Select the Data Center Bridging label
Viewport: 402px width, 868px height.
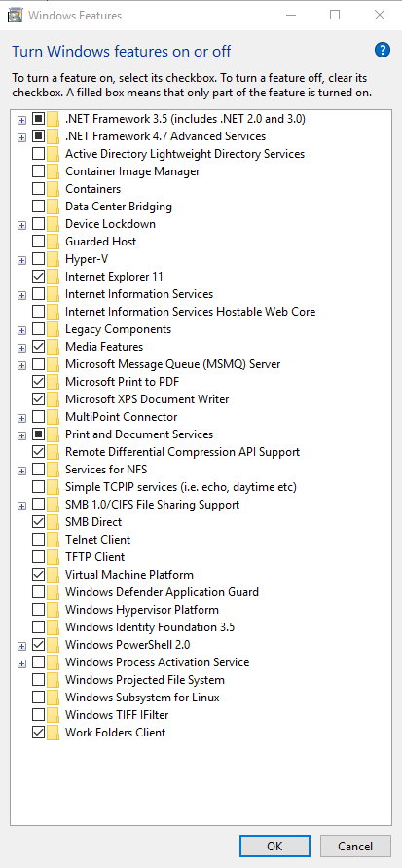tap(119, 207)
